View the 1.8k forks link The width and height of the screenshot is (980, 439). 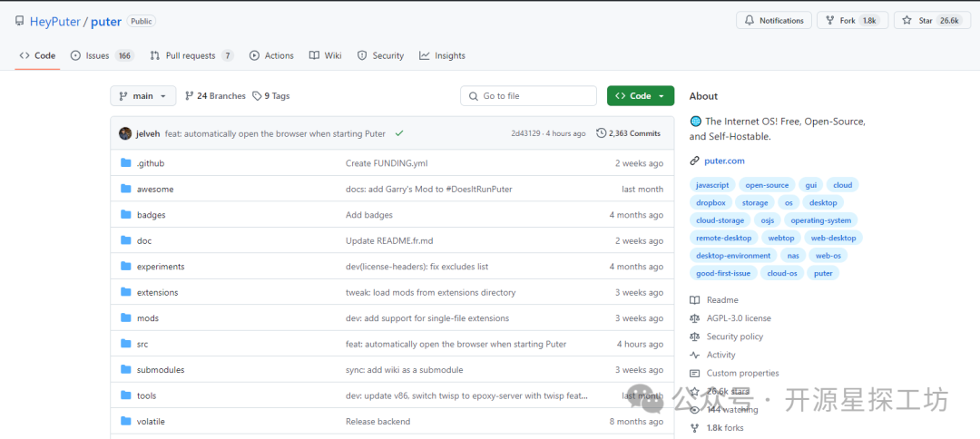click(x=725, y=428)
